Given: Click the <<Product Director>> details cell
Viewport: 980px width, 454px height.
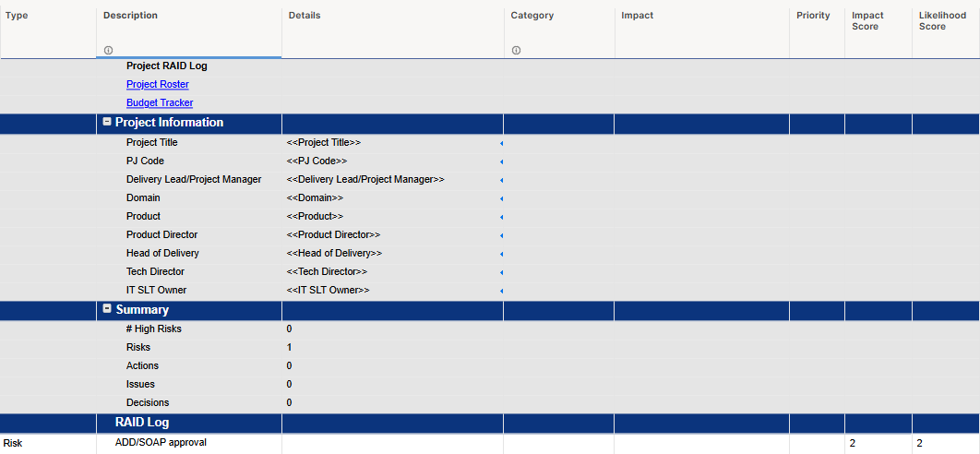Looking at the screenshot, I should click(x=393, y=234).
